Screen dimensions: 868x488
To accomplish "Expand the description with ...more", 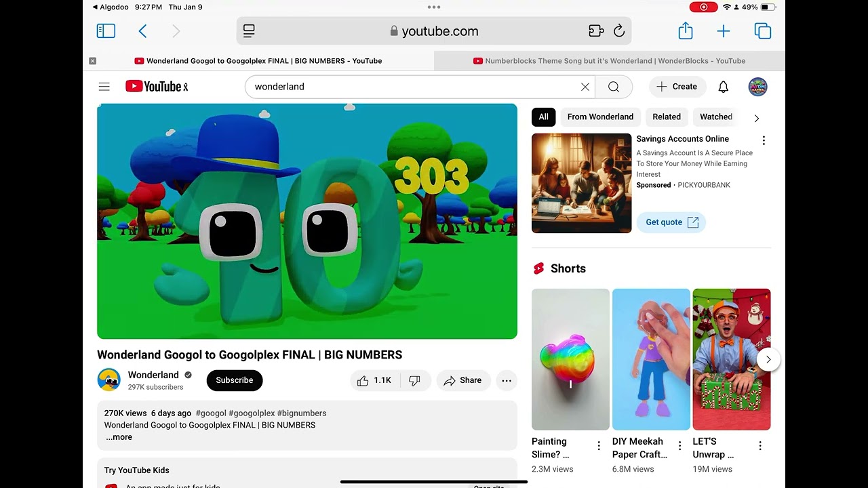I will click(119, 437).
